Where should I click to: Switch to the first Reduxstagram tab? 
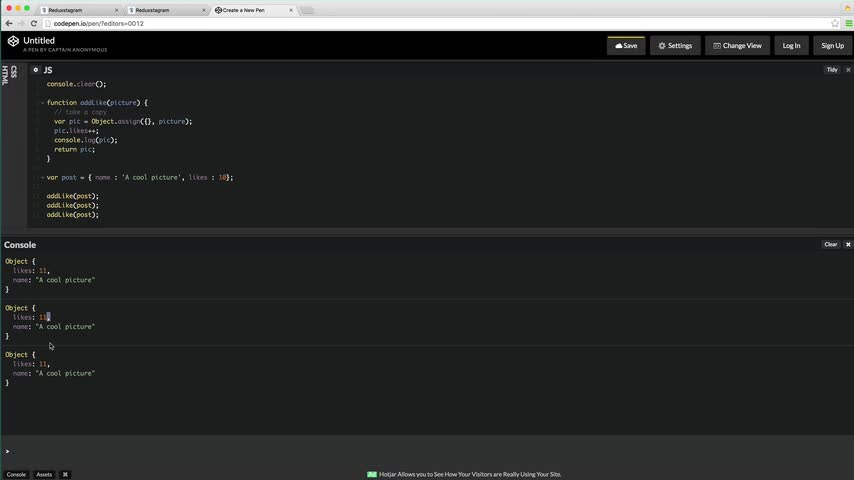pyautogui.click(x=79, y=10)
